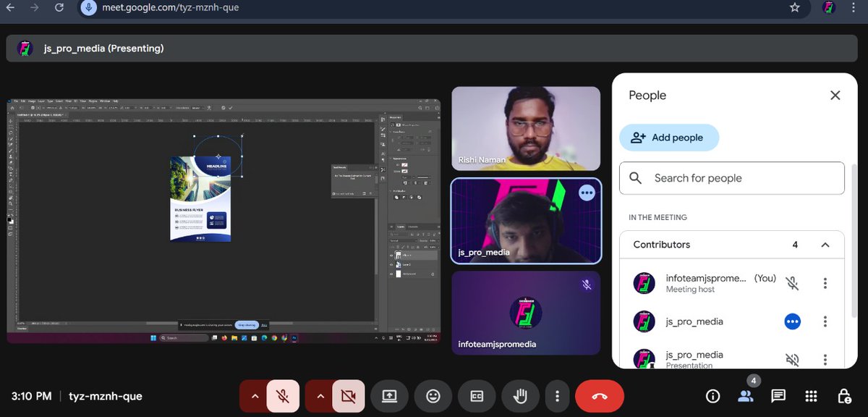
Task: Reload the Meet page
Action: (59, 8)
